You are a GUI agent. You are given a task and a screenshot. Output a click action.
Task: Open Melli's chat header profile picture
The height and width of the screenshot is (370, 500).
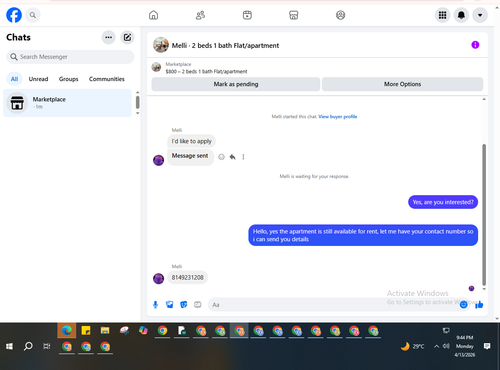coord(161,45)
